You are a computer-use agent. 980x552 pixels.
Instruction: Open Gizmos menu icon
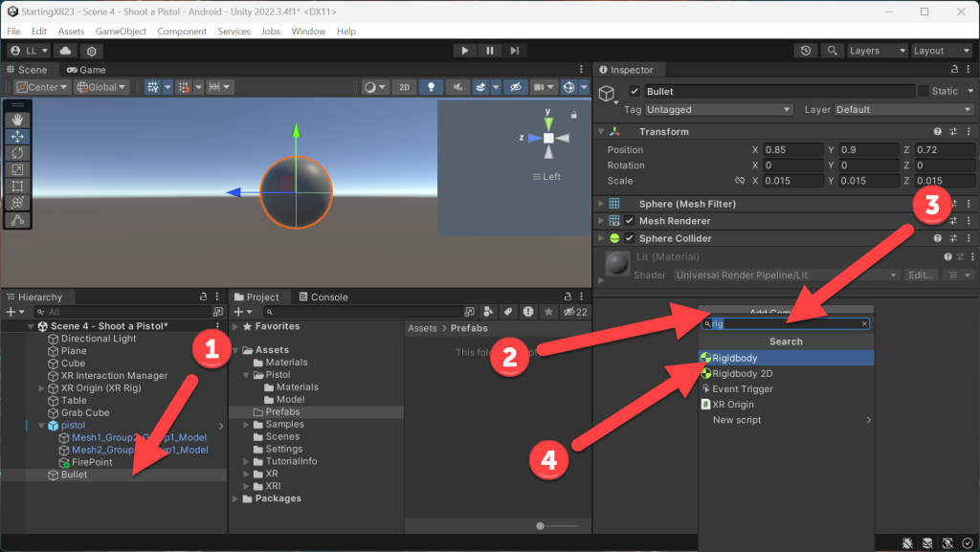568,87
